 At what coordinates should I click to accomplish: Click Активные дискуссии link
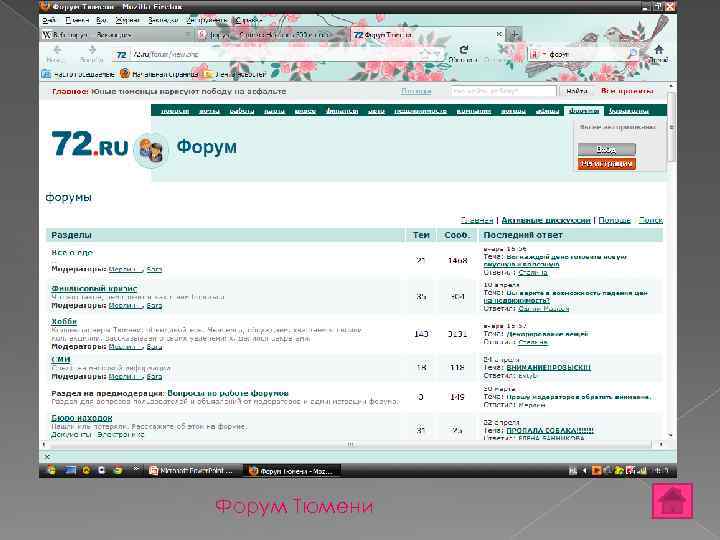tap(546, 220)
